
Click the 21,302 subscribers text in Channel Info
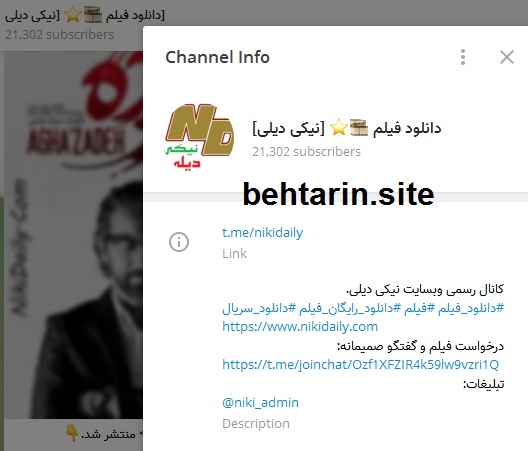306,152
